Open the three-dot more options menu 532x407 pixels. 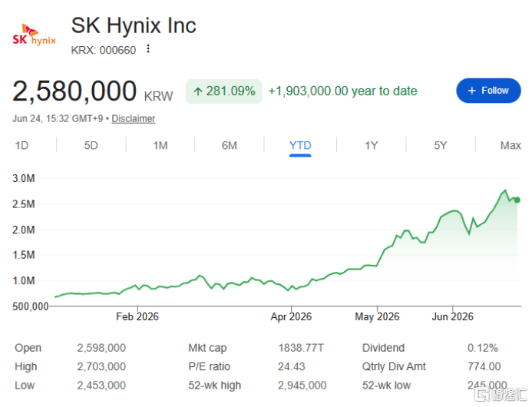(x=148, y=49)
